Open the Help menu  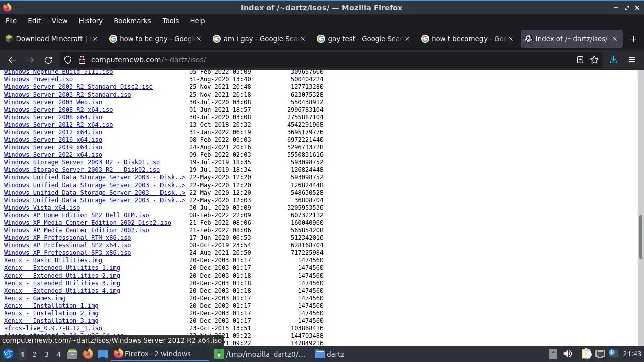click(197, 21)
